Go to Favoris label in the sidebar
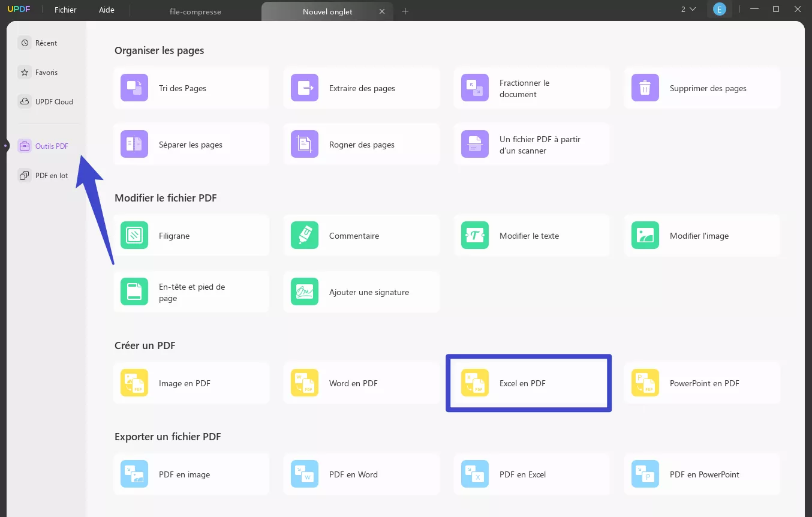 47,73
